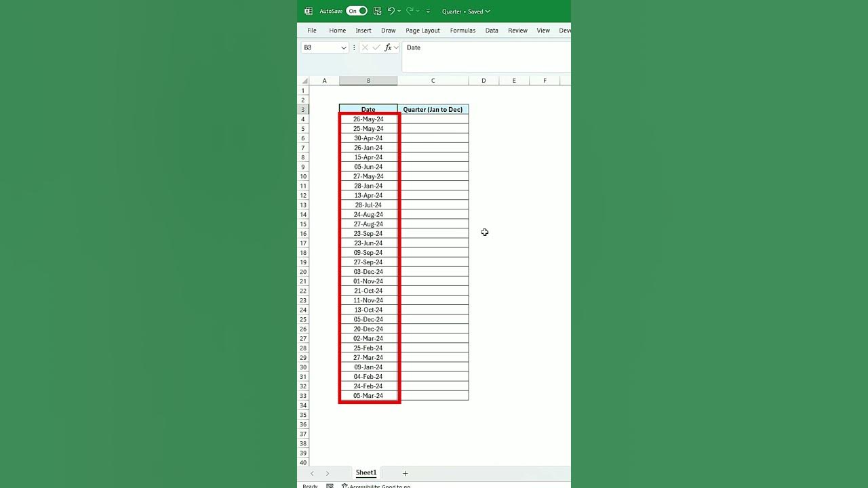
Task: Select column A header
Action: pos(324,81)
